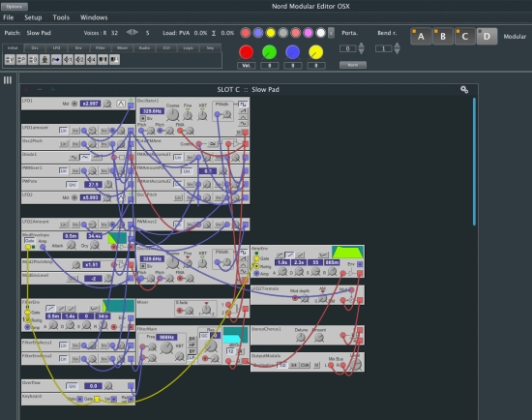This screenshot has width=532, height=420.
Task: Click the patch window vertical scrollbar
Action: click(474, 162)
